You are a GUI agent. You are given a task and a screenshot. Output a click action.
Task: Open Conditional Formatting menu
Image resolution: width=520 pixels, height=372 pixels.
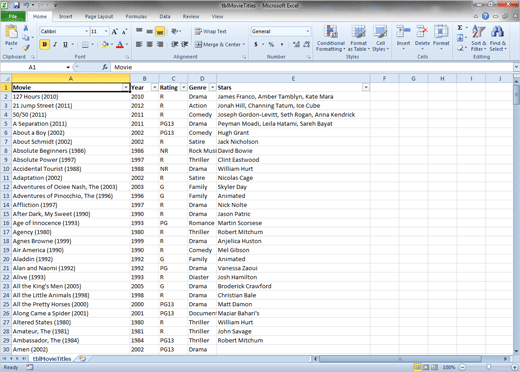click(330, 38)
